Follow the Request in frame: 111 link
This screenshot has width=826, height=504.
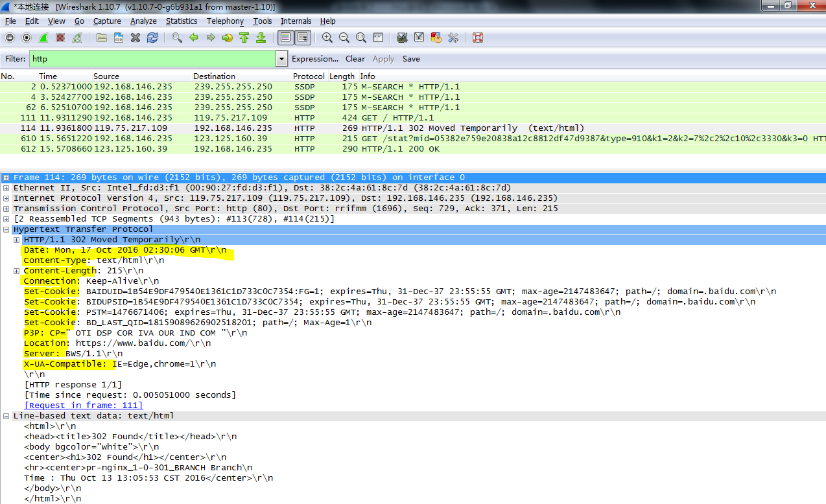click(x=83, y=406)
